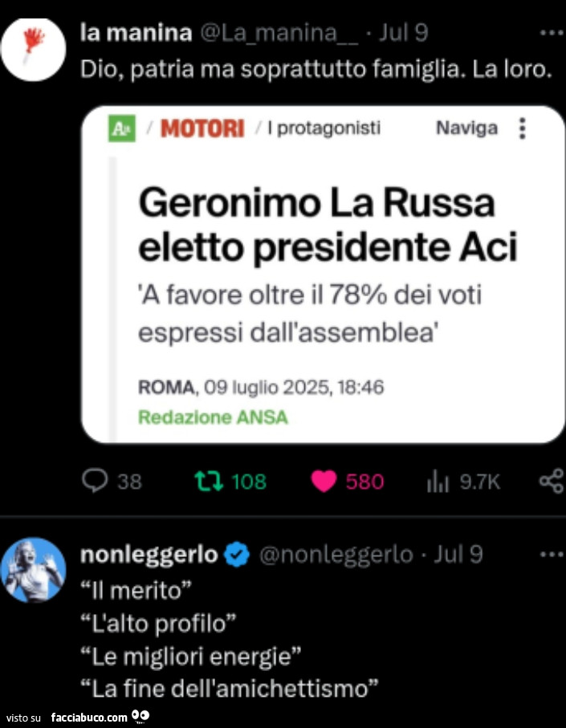Open the Geronimo La Russa article headline
566x728 pixels.
pos(328,226)
